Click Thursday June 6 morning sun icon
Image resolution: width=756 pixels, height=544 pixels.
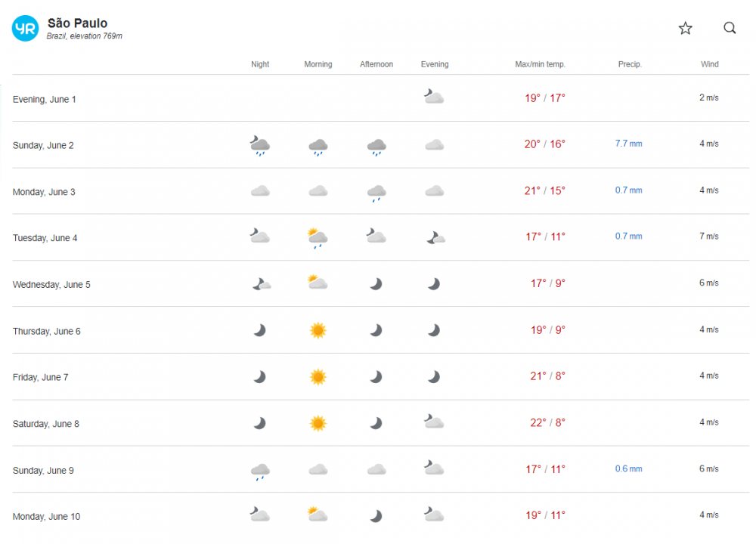318,330
